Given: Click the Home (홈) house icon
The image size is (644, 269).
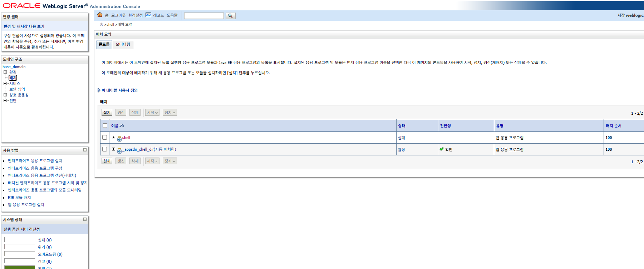Looking at the screenshot, I should pos(100,15).
